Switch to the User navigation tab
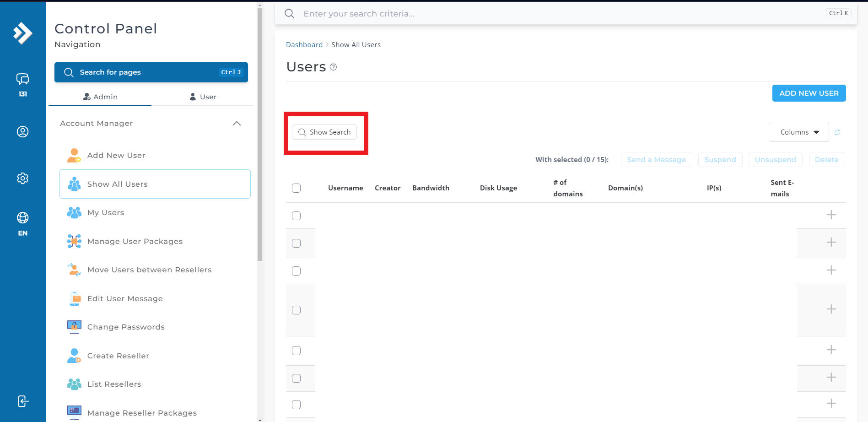Viewport: 868px width, 422px height. tap(203, 97)
